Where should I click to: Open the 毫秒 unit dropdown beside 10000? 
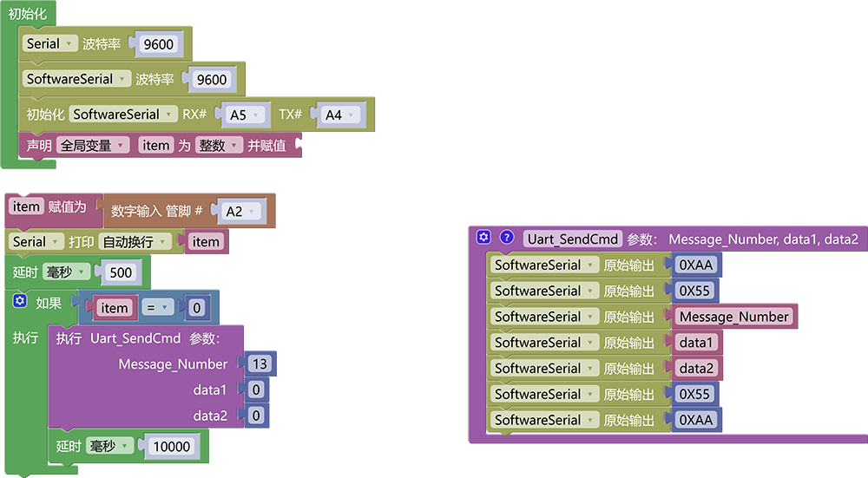pyautogui.click(x=109, y=446)
